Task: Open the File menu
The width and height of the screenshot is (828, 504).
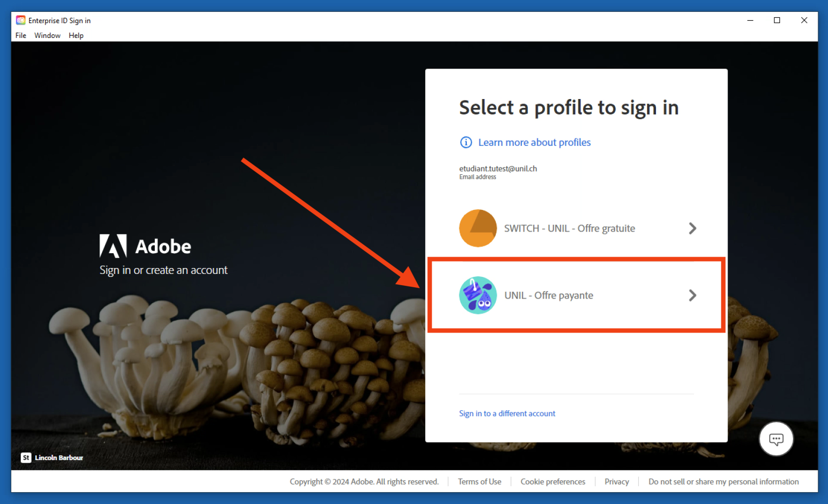Action: 21,35
